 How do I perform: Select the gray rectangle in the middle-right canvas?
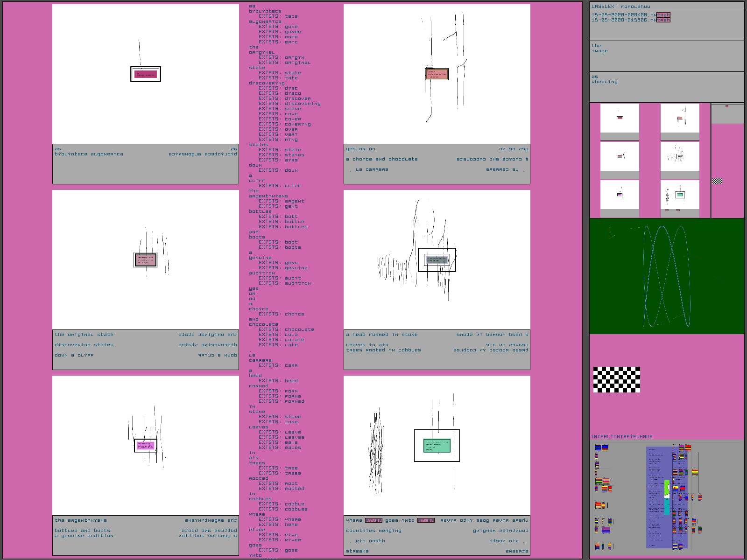pos(437,260)
